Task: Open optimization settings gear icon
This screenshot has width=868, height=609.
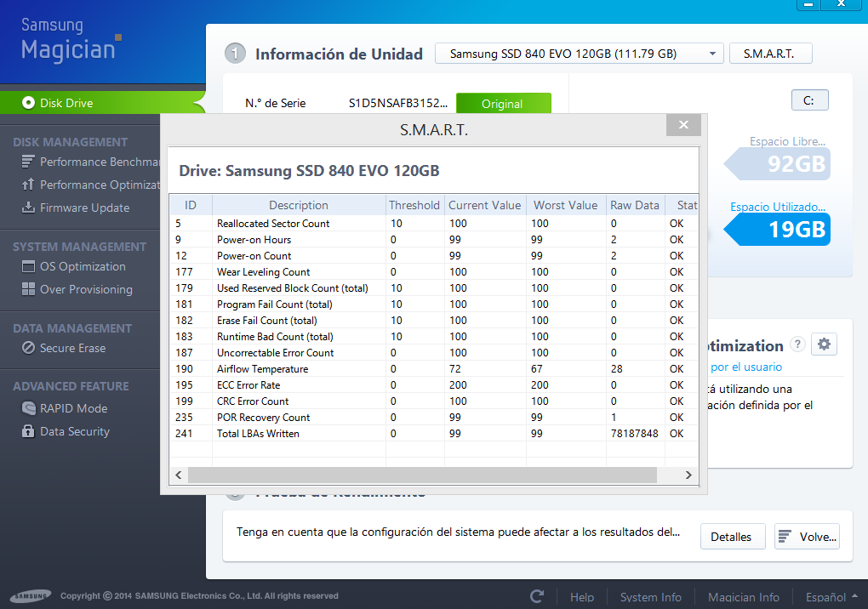Action: (824, 344)
